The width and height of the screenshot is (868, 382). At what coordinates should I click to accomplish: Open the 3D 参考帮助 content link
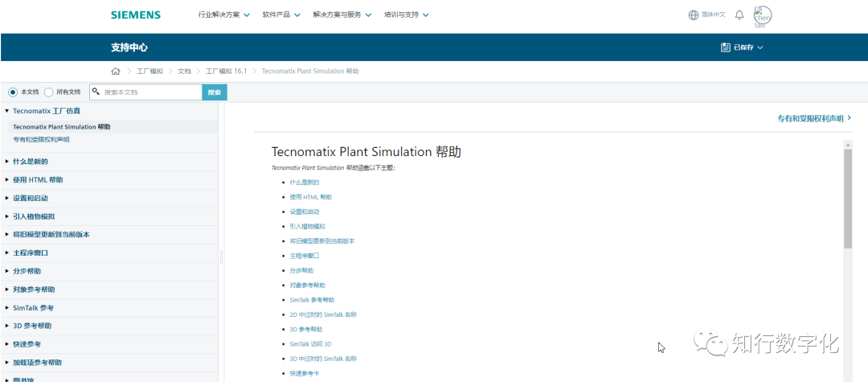click(305, 330)
